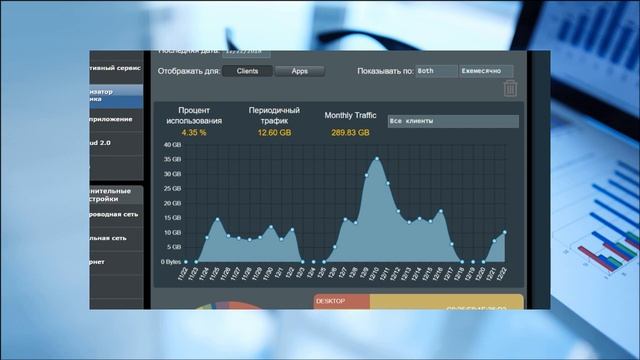The width and height of the screenshot is (640, 360).
Task: Click the Периодичный трафик label
Action: pyautogui.click(x=274, y=116)
